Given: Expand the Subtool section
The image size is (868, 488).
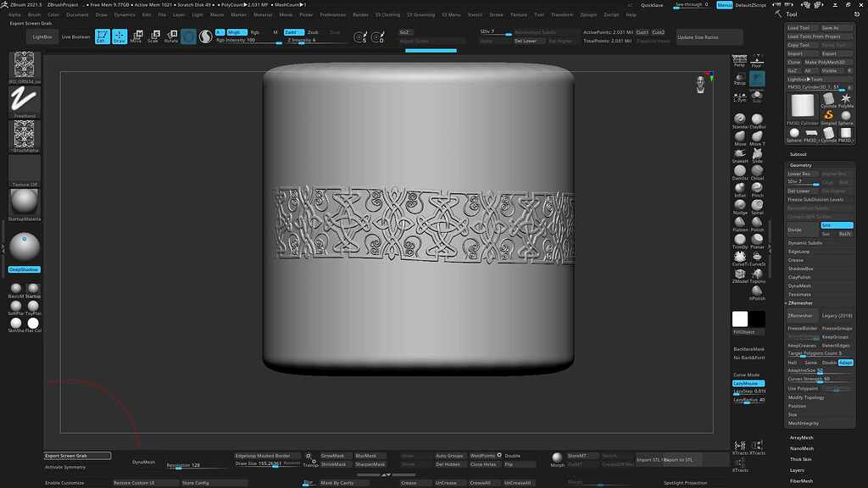Looking at the screenshot, I should click(x=798, y=154).
